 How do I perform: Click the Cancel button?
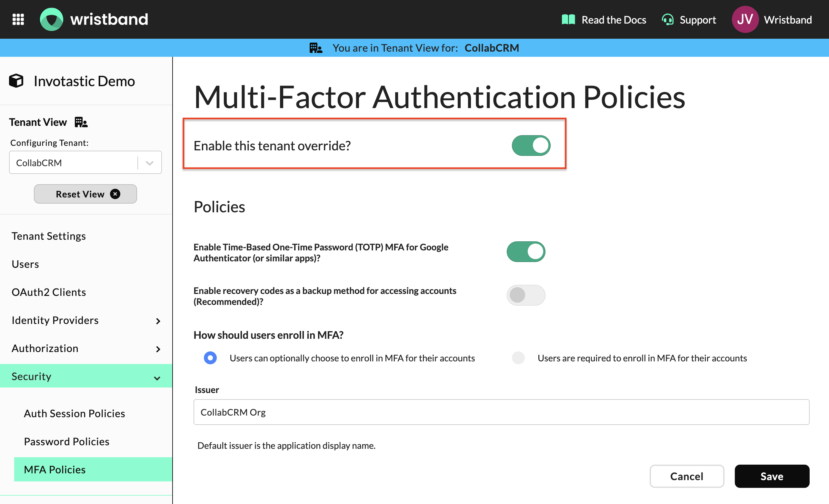(686, 476)
